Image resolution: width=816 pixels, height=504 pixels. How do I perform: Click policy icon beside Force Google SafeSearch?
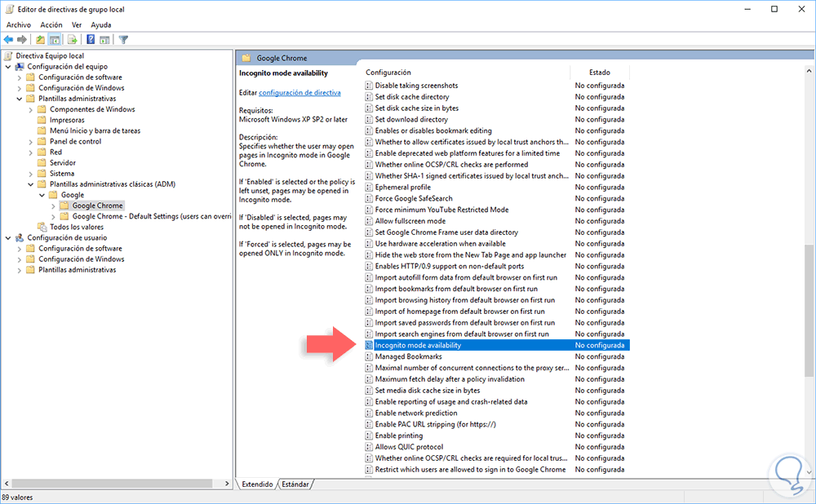click(x=369, y=198)
